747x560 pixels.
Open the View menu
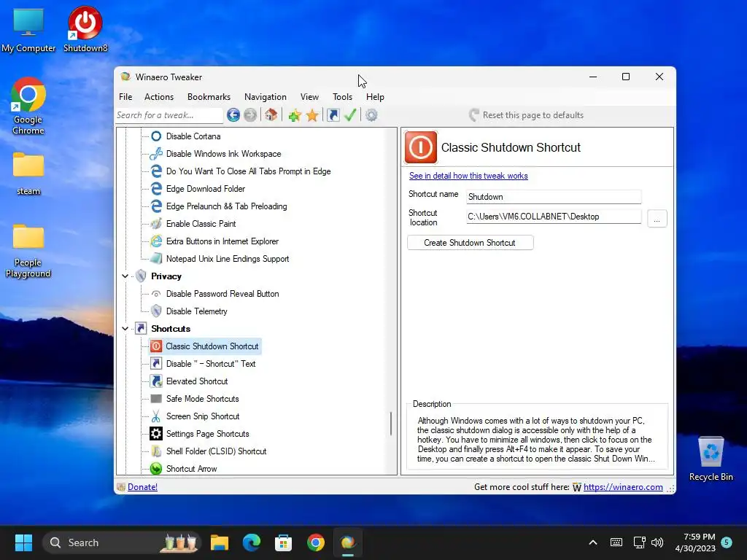tap(309, 97)
